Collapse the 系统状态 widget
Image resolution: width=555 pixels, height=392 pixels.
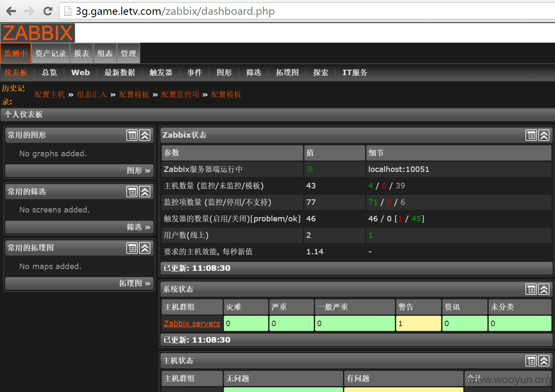tap(544, 289)
